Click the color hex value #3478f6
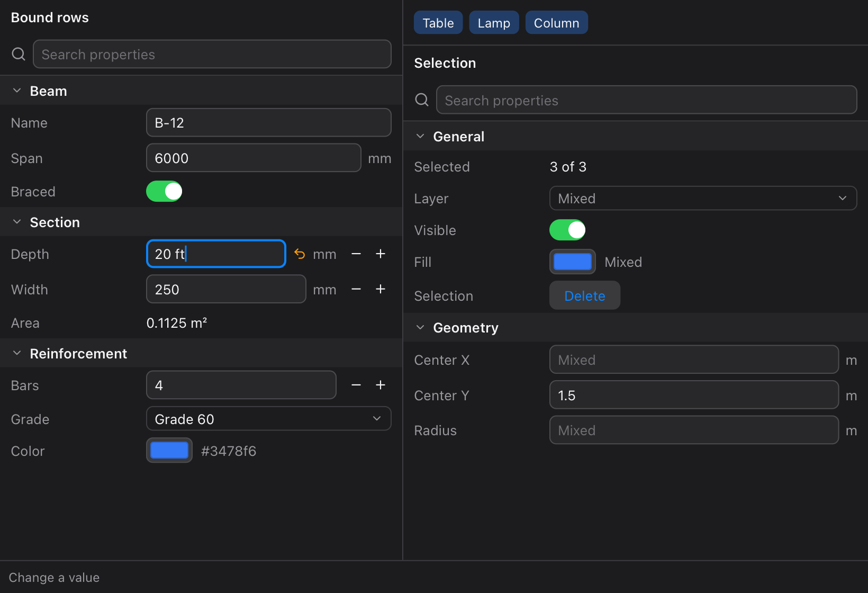 229,451
